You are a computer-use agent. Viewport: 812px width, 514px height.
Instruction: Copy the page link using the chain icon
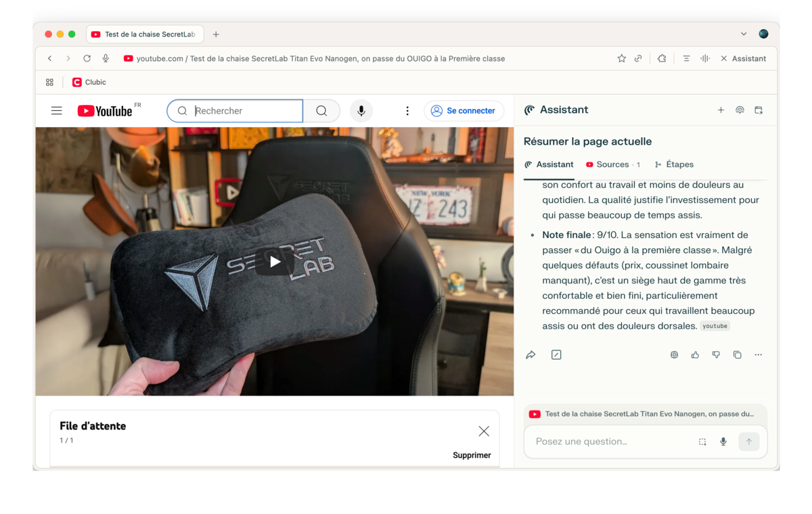[638, 59]
